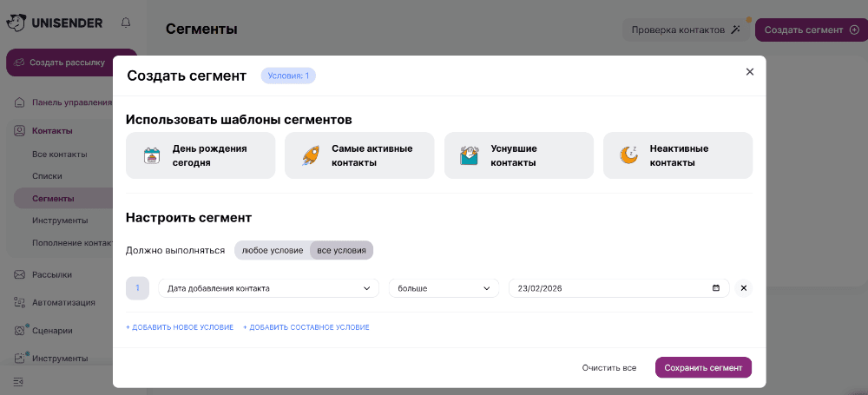Click the calendar icon in date field
The width and height of the screenshot is (868, 395).
point(715,288)
